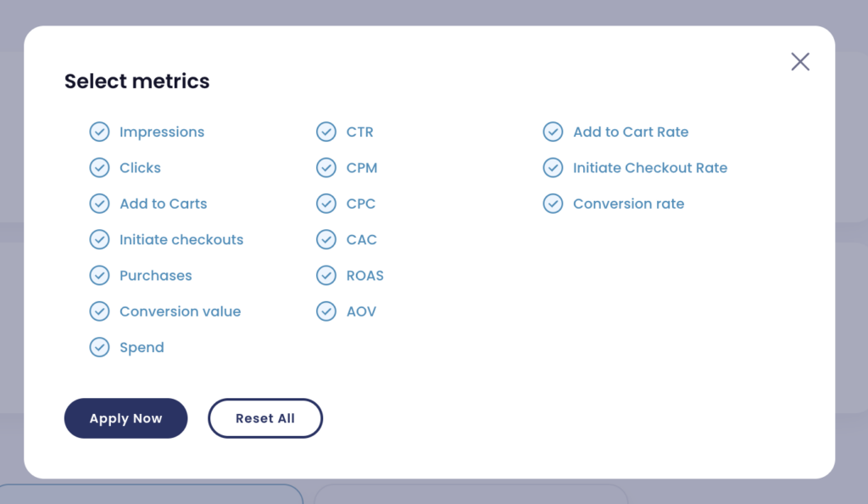The width and height of the screenshot is (868, 504).
Task: Toggle Initiate checkouts metric checkmark
Action: coord(100,240)
